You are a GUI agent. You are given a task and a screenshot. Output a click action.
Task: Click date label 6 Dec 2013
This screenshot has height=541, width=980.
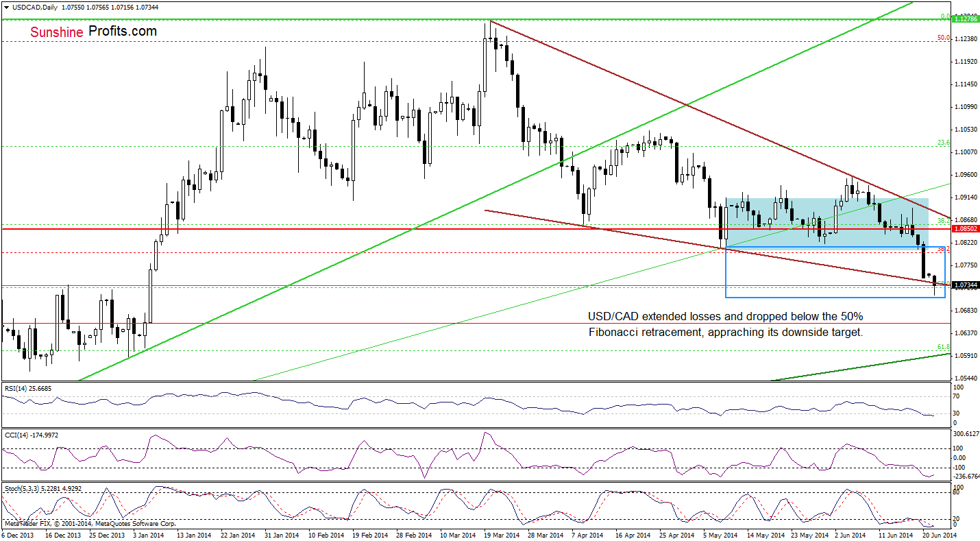pos(18,534)
